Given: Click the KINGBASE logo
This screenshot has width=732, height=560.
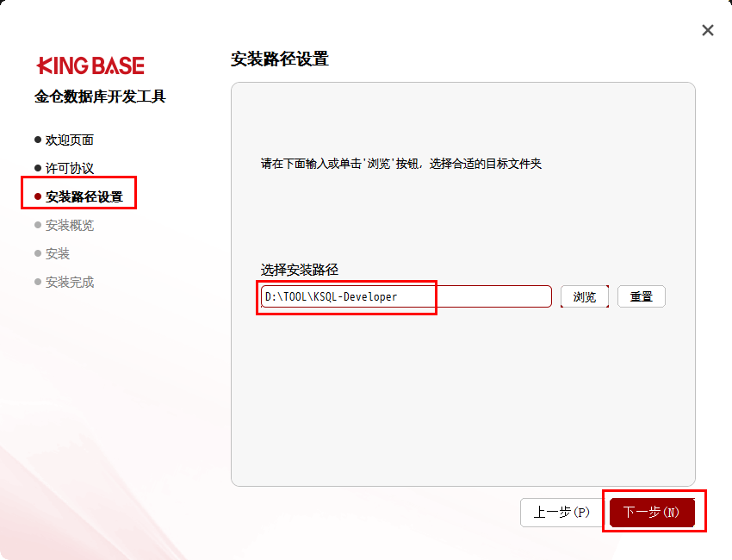Looking at the screenshot, I should [90, 65].
